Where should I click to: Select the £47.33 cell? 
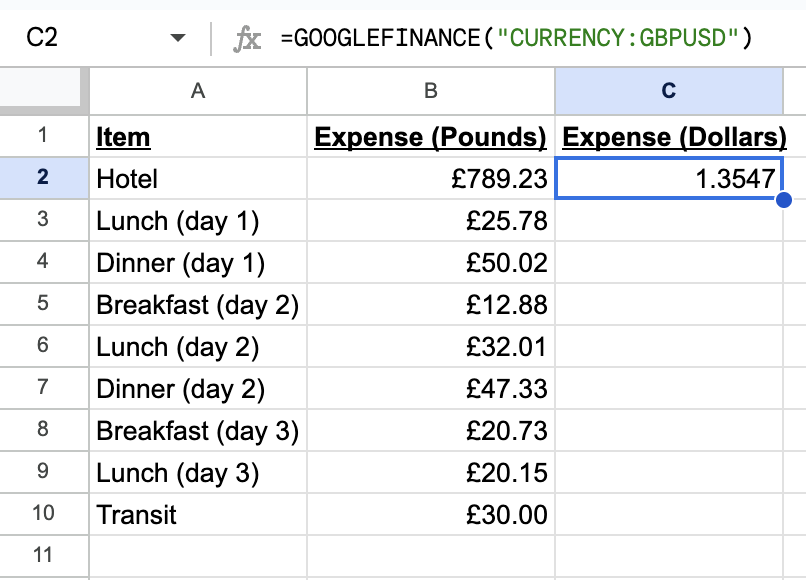click(x=431, y=388)
